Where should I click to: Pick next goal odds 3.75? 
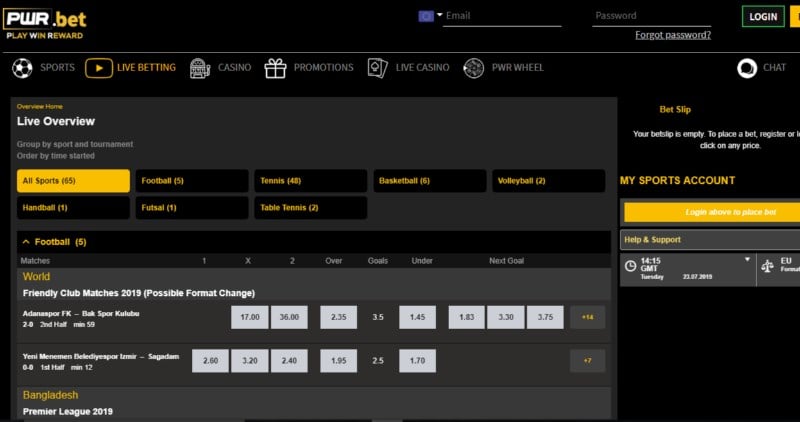point(545,317)
